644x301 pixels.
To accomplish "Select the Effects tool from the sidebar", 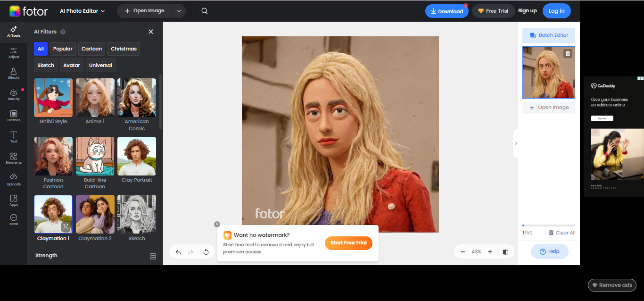I will 13,73.
